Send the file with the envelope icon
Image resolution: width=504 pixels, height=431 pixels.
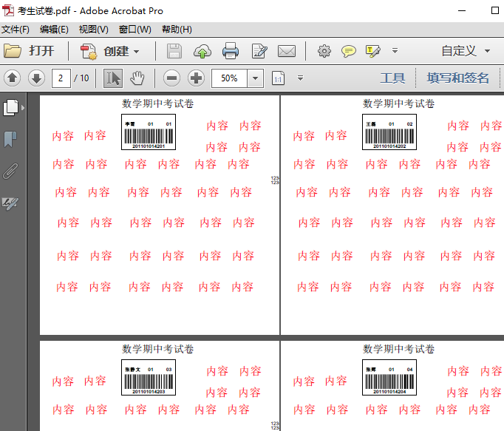(x=287, y=51)
